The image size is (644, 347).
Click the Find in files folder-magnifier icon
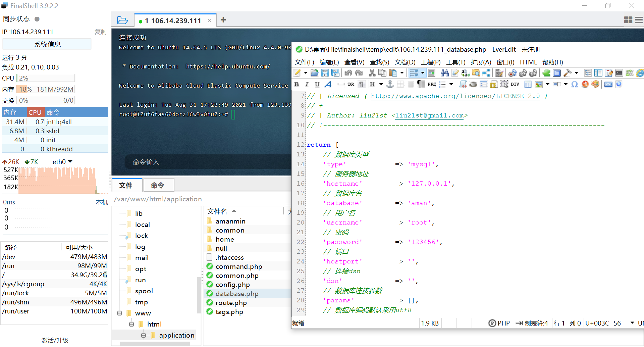tap(476, 73)
